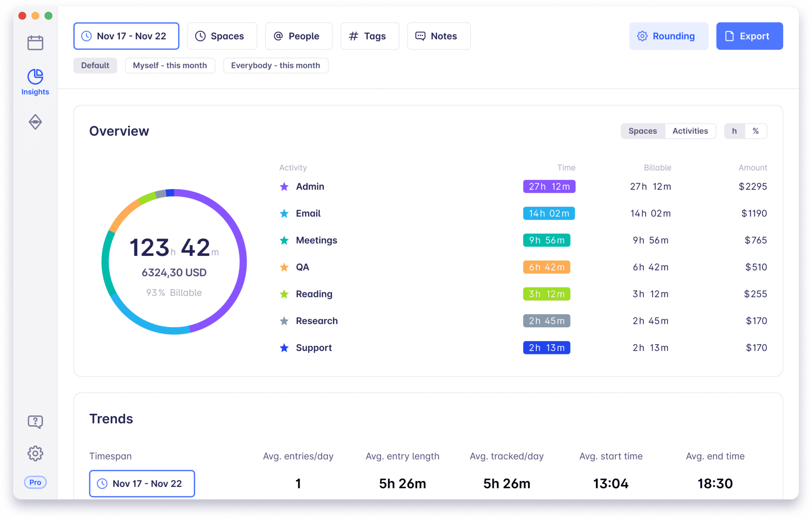Select the Spaces tab in Overview

[x=642, y=131]
